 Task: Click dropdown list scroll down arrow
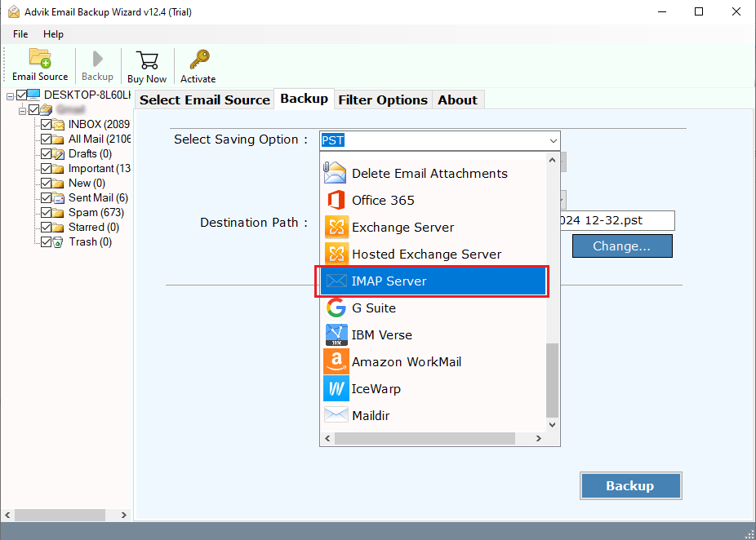click(553, 425)
